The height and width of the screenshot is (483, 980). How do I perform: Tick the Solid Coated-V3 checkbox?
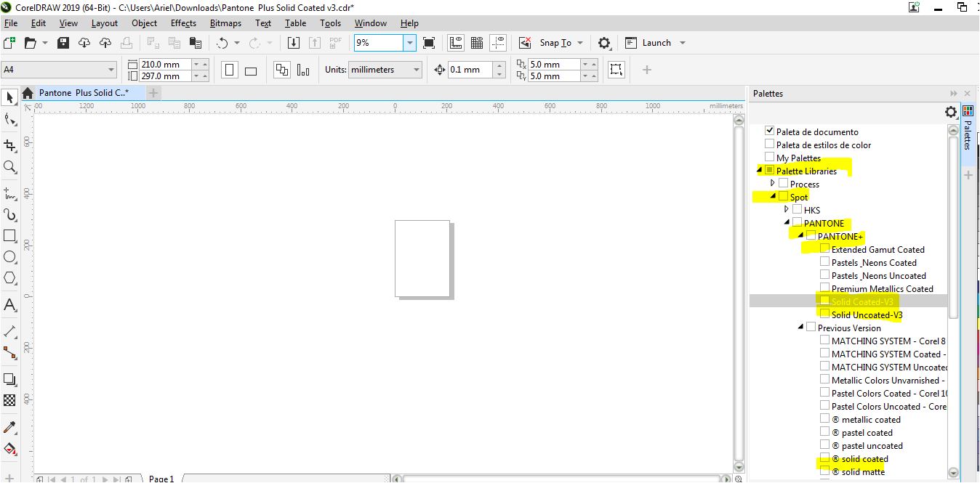pos(825,301)
